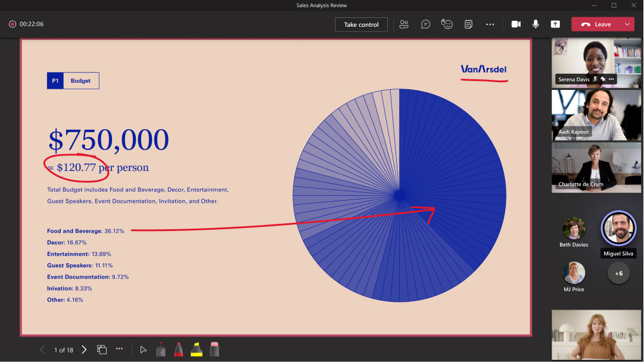
Task: Open meeting notes icon
Action: tap(468, 24)
